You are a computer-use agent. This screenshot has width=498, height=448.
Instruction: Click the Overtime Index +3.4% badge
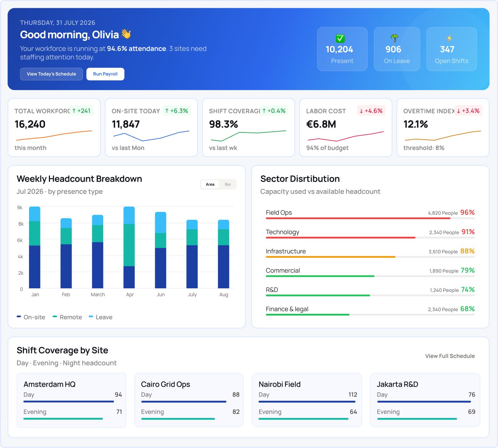[468, 111]
